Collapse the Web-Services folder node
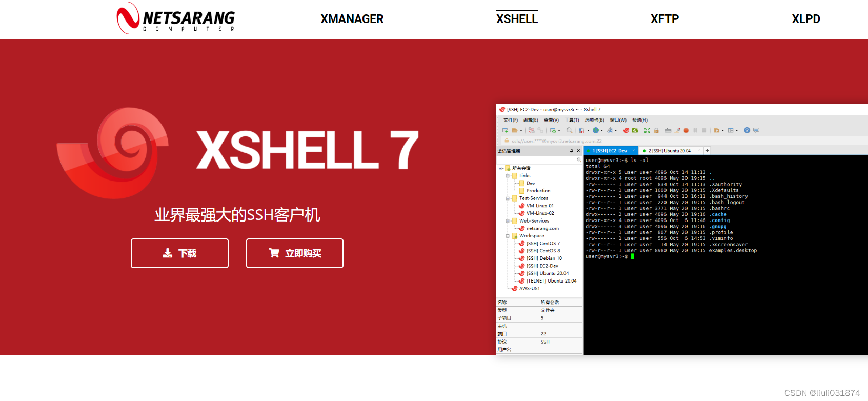868x401 pixels. (508, 221)
